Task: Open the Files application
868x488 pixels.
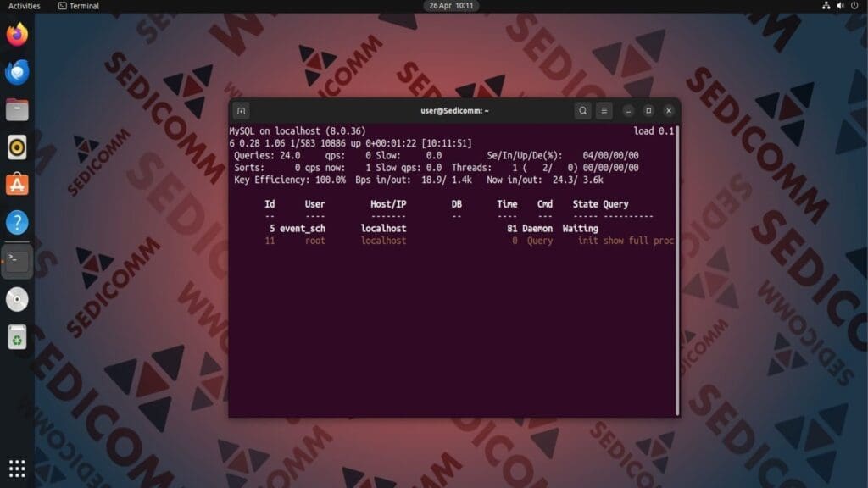Action: [x=17, y=108]
